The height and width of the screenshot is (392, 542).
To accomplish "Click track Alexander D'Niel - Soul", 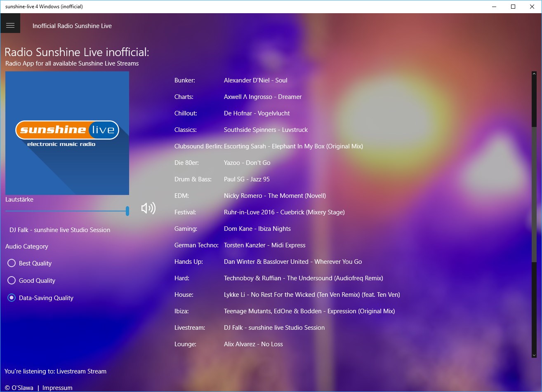I will coord(256,80).
